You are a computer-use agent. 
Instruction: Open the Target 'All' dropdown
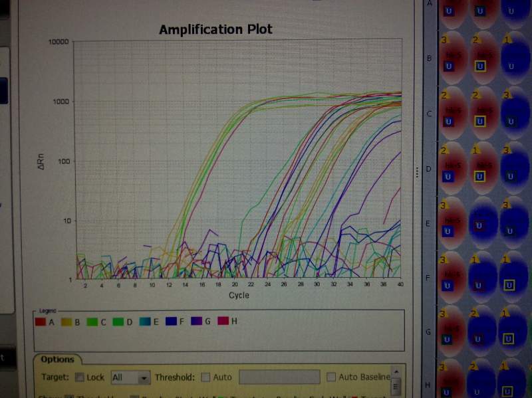130,377
